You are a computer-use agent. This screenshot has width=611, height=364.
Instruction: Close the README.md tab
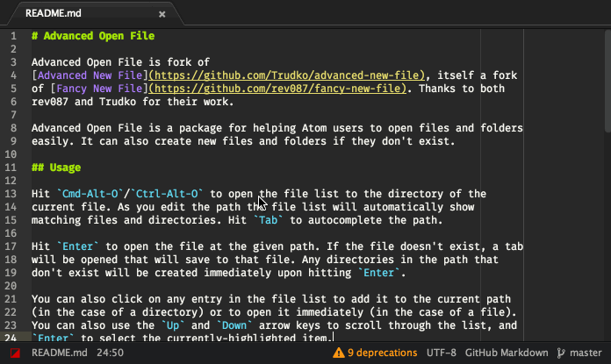click(162, 14)
